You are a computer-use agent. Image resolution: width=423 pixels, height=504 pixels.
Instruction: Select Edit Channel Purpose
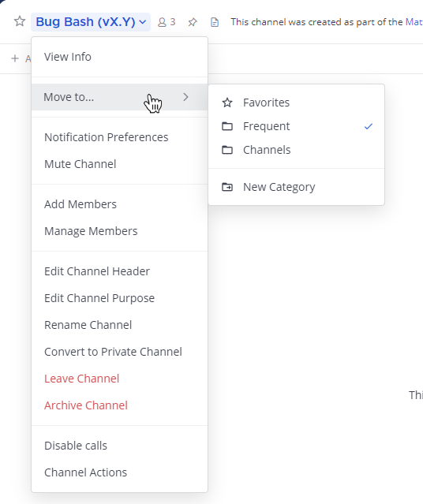pyautogui.click(x=120, y=298)
